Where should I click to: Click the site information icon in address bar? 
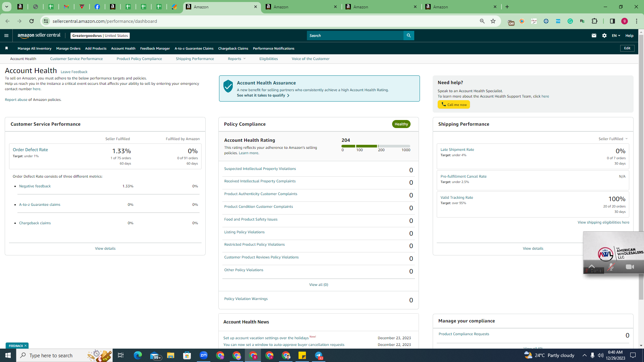point(46,21)
